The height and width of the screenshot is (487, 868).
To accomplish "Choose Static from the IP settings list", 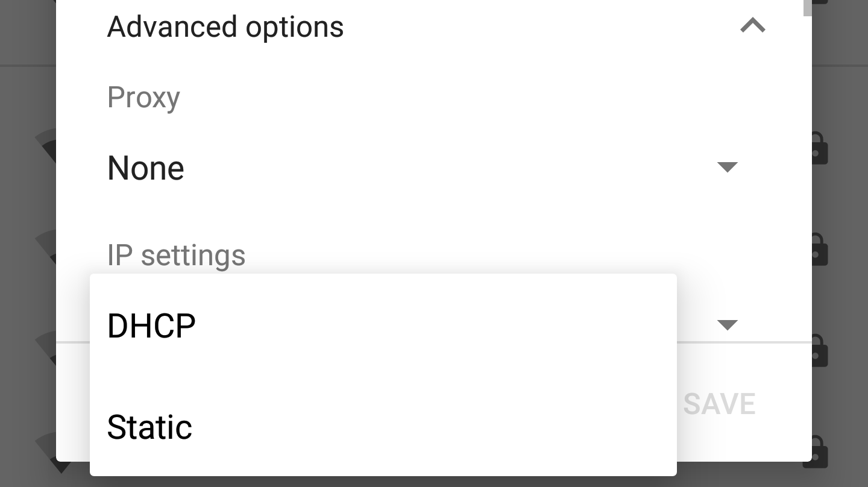I will [x=383, y=427].
